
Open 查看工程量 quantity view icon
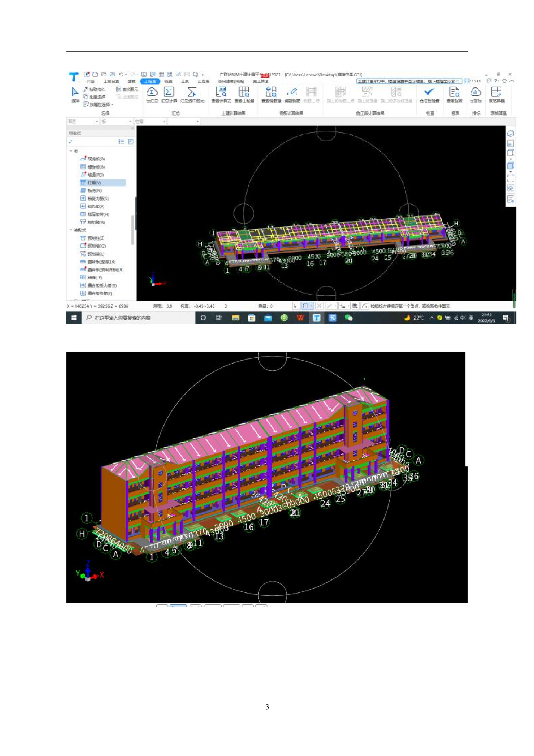244,92
